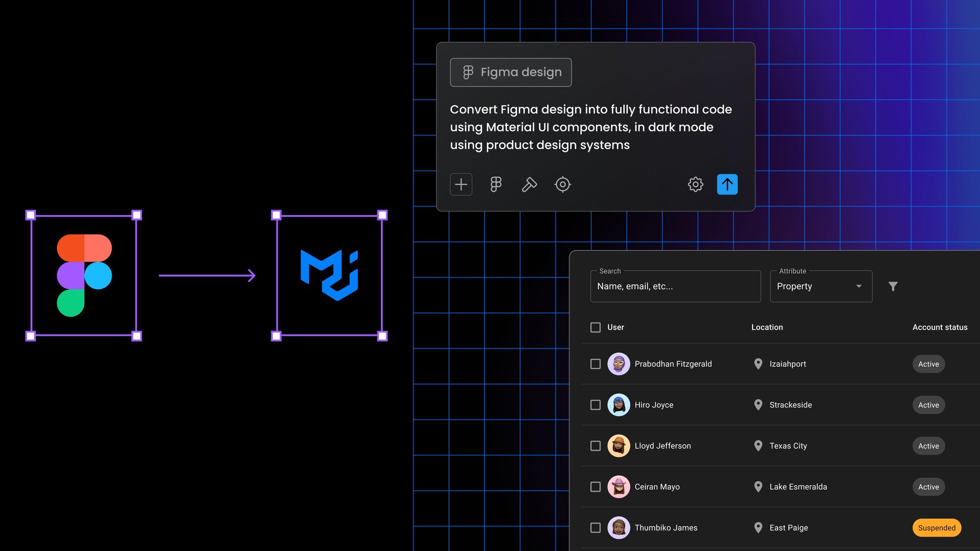Check the Ceiran Mayo row checkbox
The height and width of the screenshot is (551, 980).
(x=595, y=487)
